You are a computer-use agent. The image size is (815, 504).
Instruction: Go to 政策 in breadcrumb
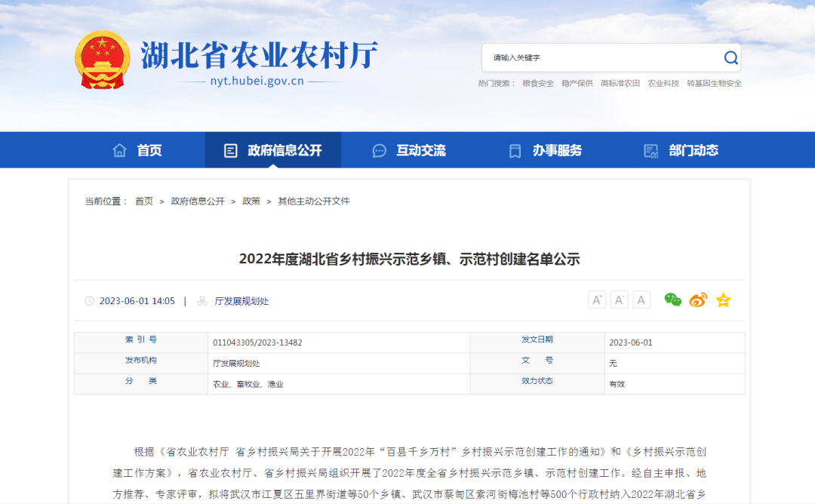click(251, 201)
